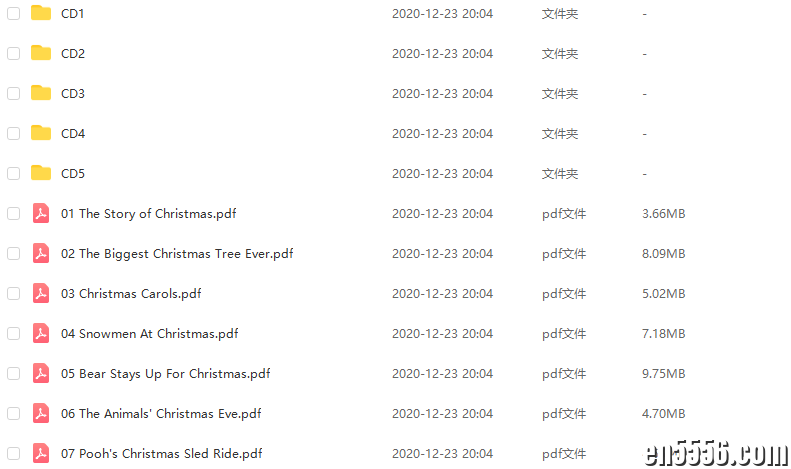This screenshot has width=791, height=469.
Task: Tick the checkbox next to CD2
Action: [x=14, y=53]
